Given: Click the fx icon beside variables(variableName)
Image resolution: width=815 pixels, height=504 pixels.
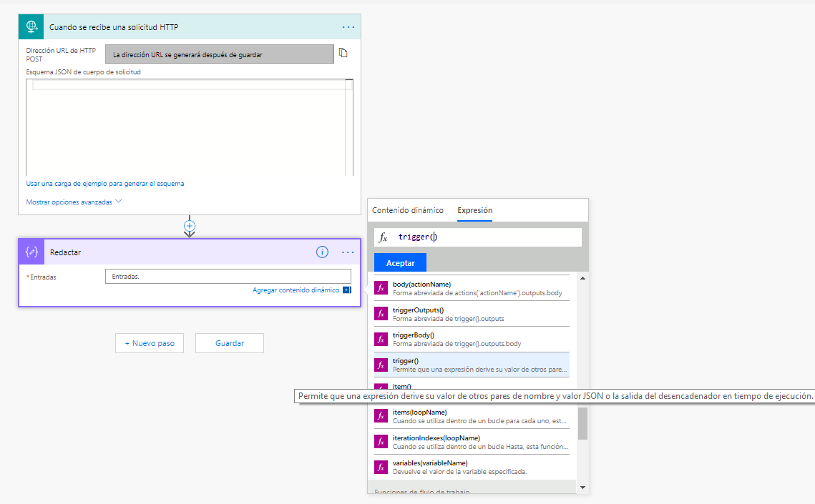Looking at the screenshot, I should click(381, 467).
